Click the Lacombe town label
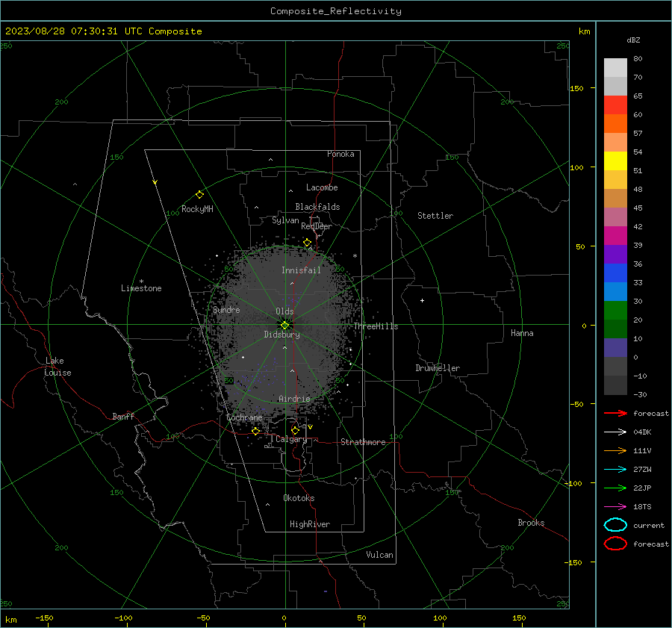The width and height of the screenshot is (672, 628). pyautogui.click(x=322, y=187)
